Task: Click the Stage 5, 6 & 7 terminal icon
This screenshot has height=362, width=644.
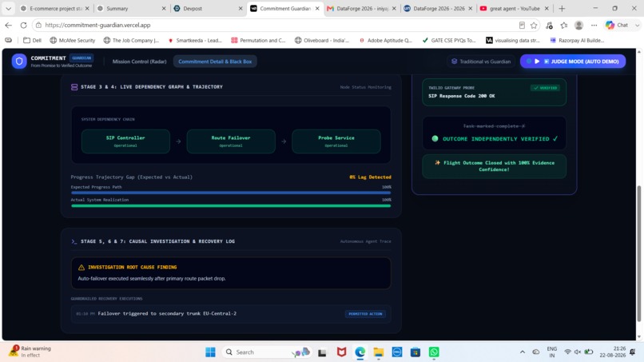Action: pos(74,241)
